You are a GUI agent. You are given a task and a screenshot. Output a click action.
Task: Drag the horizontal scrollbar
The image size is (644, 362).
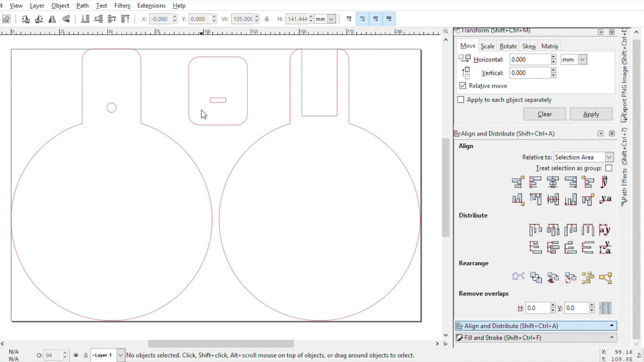[221, 344]
